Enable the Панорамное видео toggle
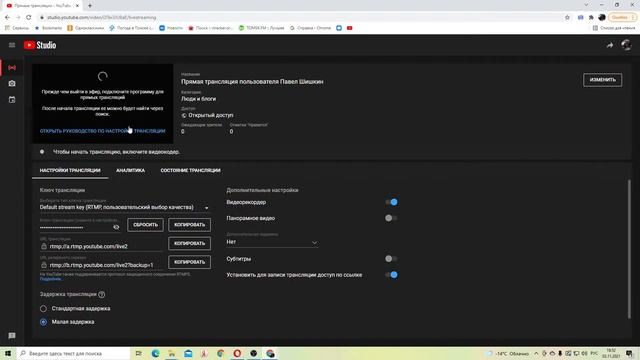The width and height of the screenshot is (640, 360). (x=391, y=218)
